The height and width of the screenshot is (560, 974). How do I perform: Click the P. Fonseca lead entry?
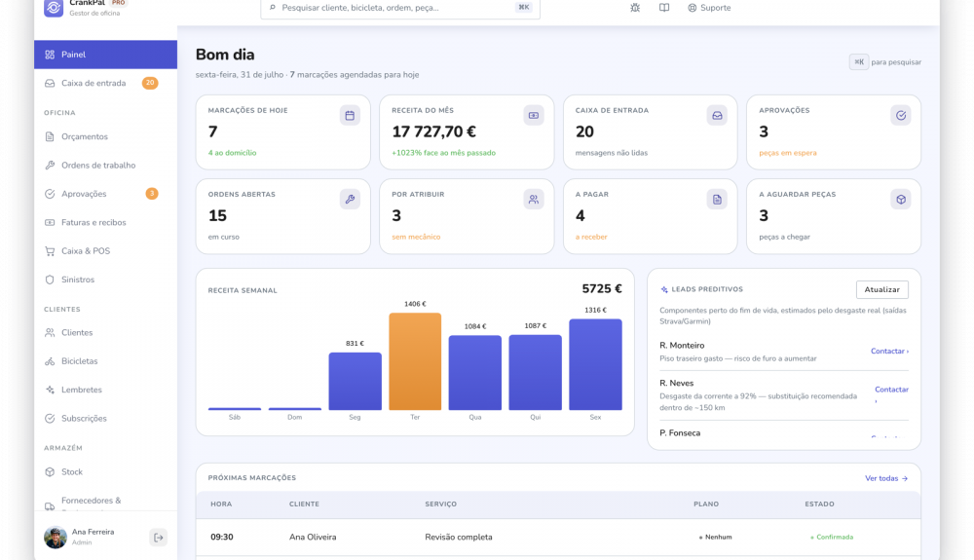[784, 433]
